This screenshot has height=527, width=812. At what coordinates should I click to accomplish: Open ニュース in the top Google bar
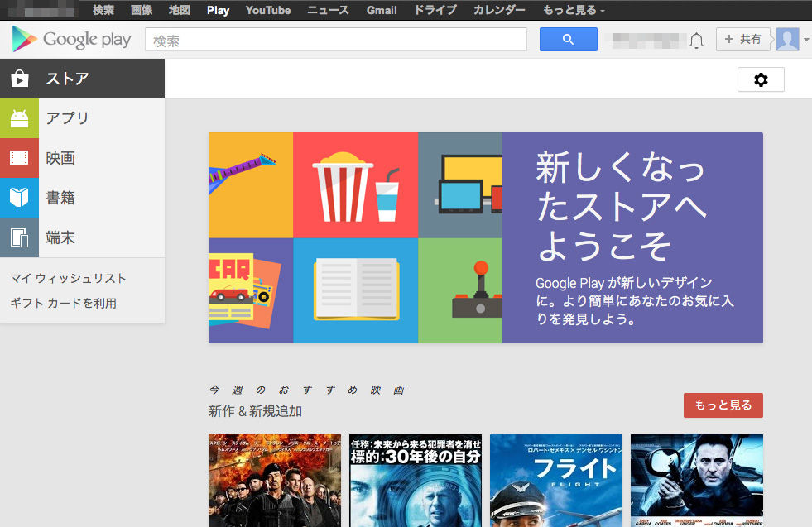tap(328, 10)
